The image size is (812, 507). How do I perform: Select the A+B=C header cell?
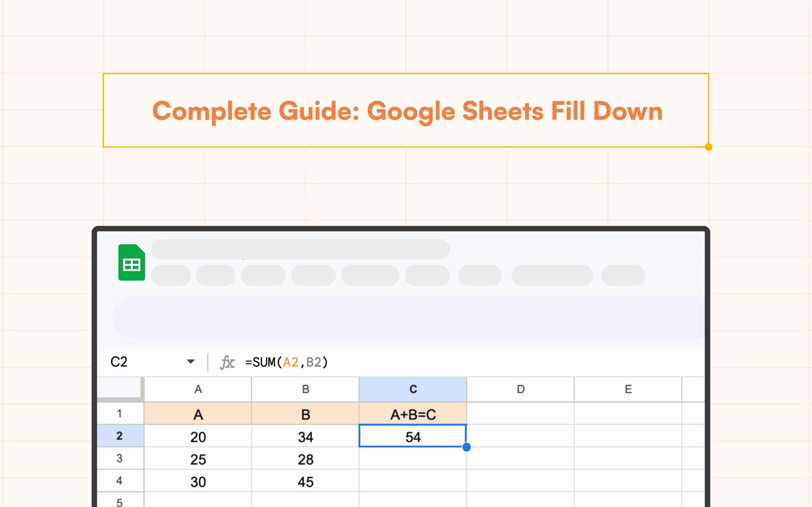(x=413, y=414)
